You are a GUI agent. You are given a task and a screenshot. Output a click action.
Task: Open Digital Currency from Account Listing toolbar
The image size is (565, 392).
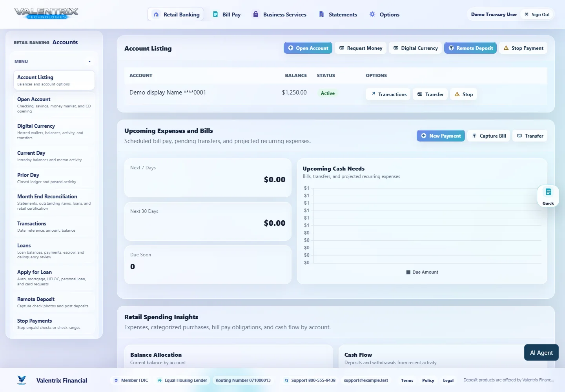[415, 48]
